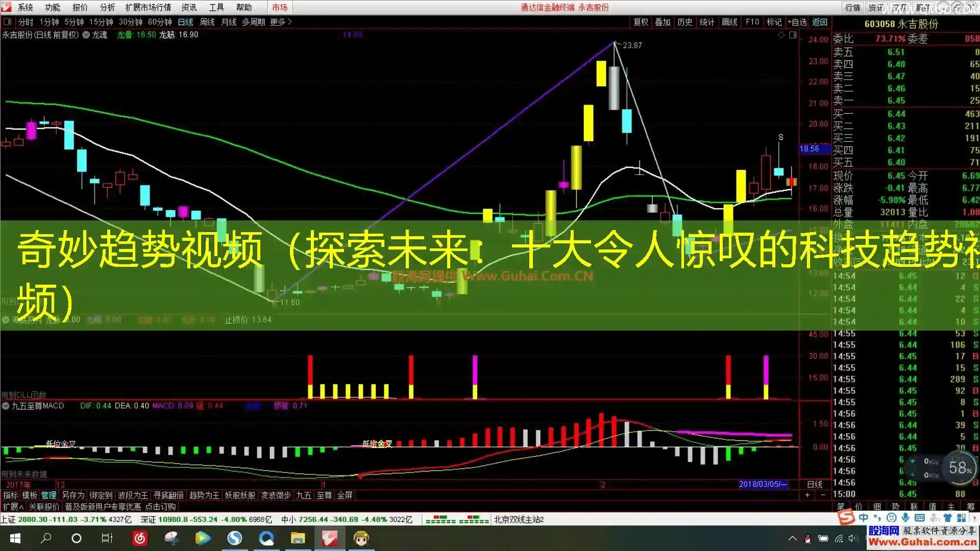Click the 另存为 save-as button

(73, 495)
